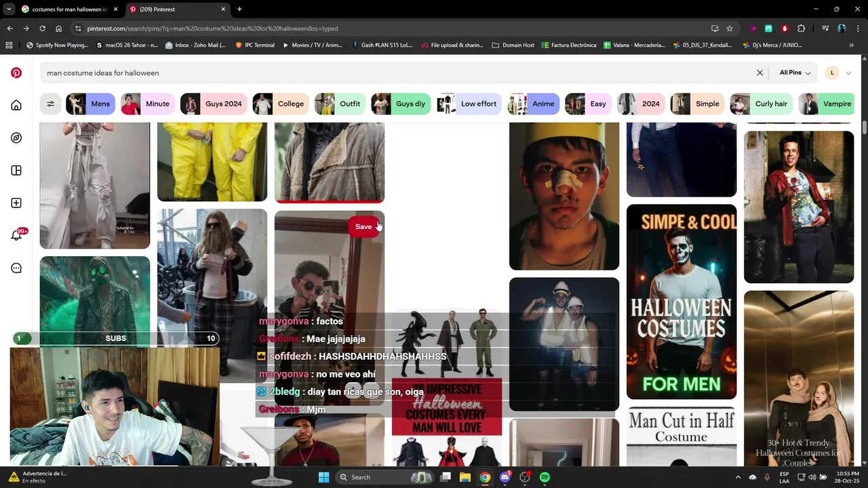
Task: Create a new pin with plus icon
Action: click(x=16, y=203)
